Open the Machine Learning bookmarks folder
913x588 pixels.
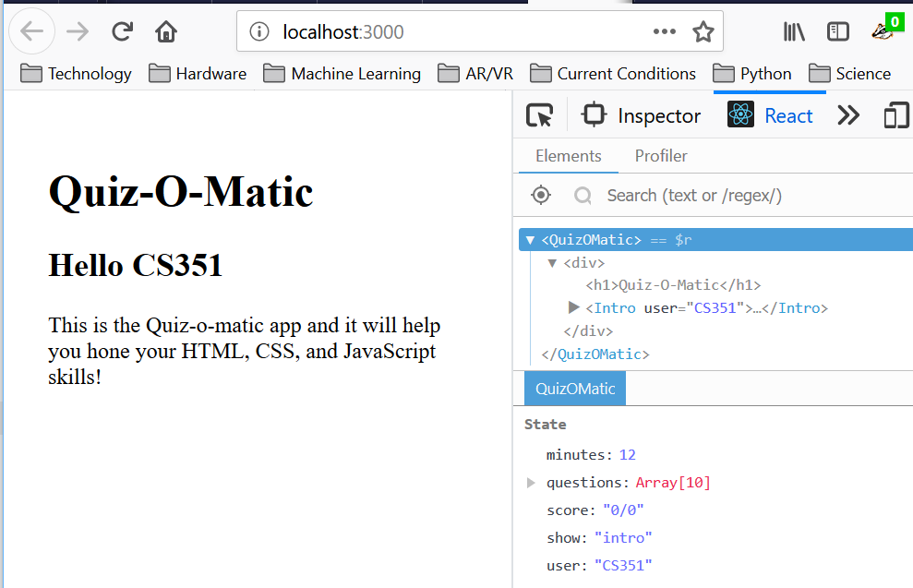[342, 74]
